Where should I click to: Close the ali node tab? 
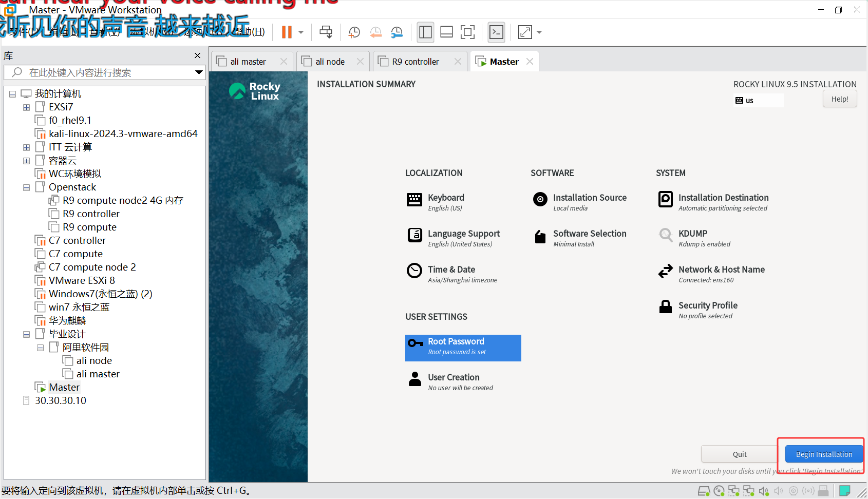click(360, 62)
